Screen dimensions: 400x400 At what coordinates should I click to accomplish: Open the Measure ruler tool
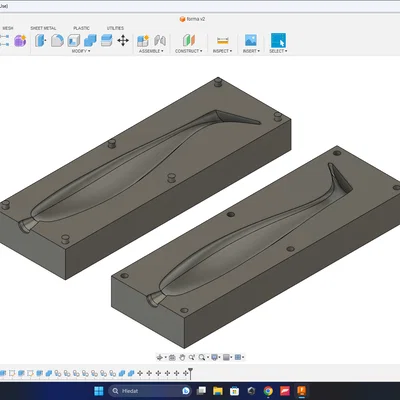[x=223, y=41]
